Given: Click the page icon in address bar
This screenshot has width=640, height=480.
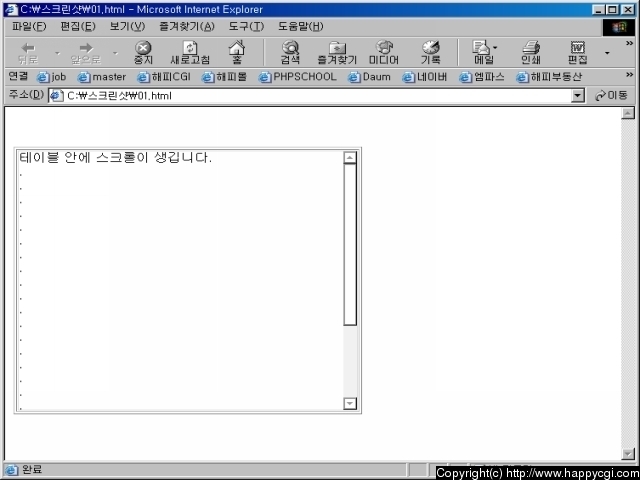Looking at the screenshot, I should 56,96.
